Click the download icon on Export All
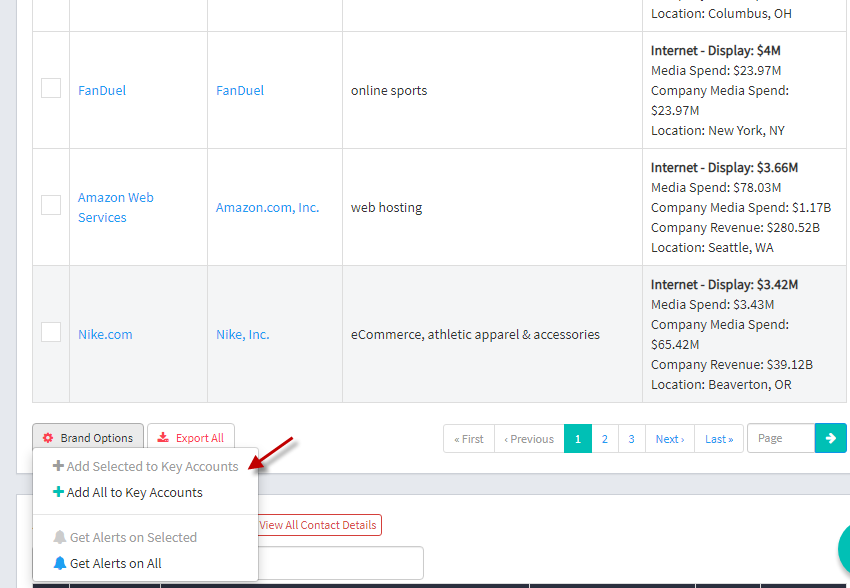The height and width of the screenshot is (588, 850). [163, 437]
